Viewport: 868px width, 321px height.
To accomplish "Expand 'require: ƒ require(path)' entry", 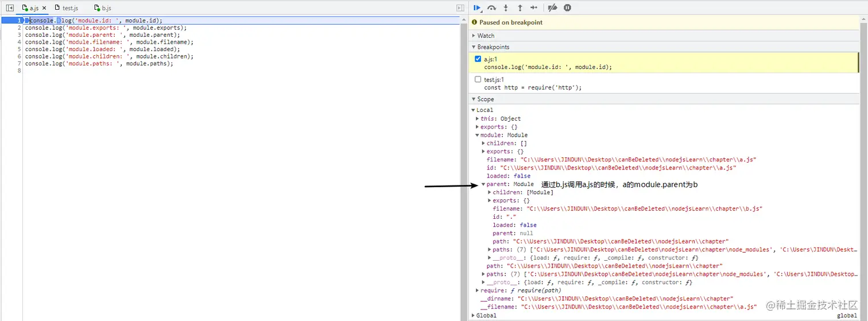I will [x=478, y=291].
